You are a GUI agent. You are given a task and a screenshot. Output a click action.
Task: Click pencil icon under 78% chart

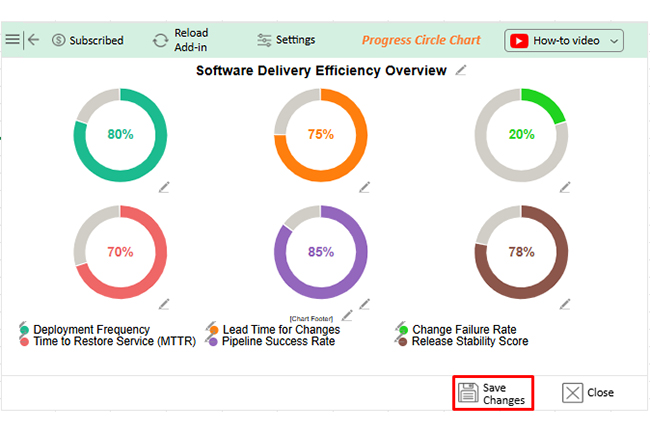pyautogui.click(x=565, y=304)
